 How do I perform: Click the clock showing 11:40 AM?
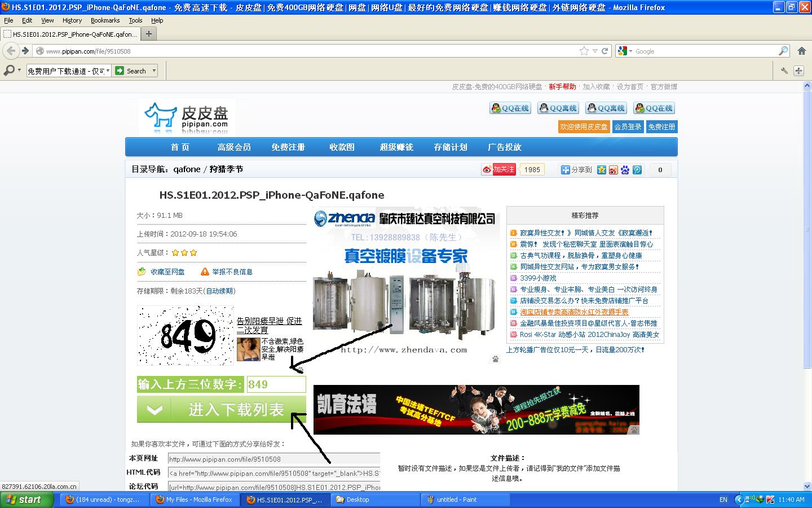791,500
